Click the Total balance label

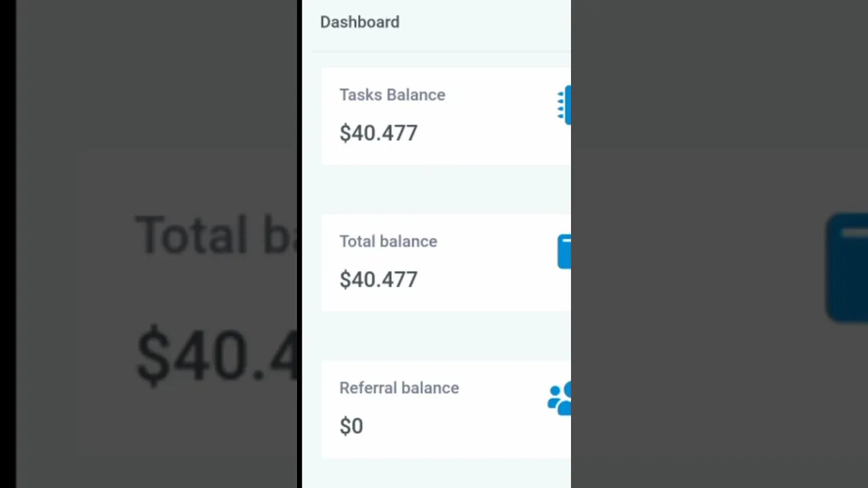pyautogui.click(x=388, y=241)
